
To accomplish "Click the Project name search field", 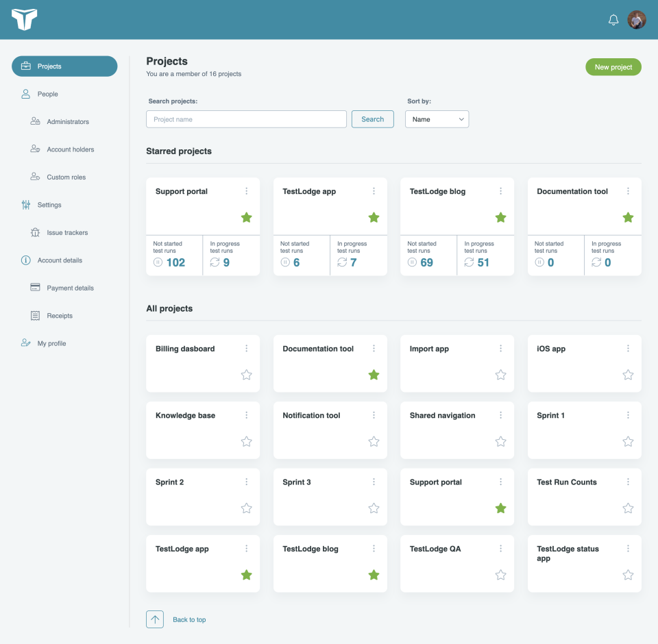I will (245, 119).
